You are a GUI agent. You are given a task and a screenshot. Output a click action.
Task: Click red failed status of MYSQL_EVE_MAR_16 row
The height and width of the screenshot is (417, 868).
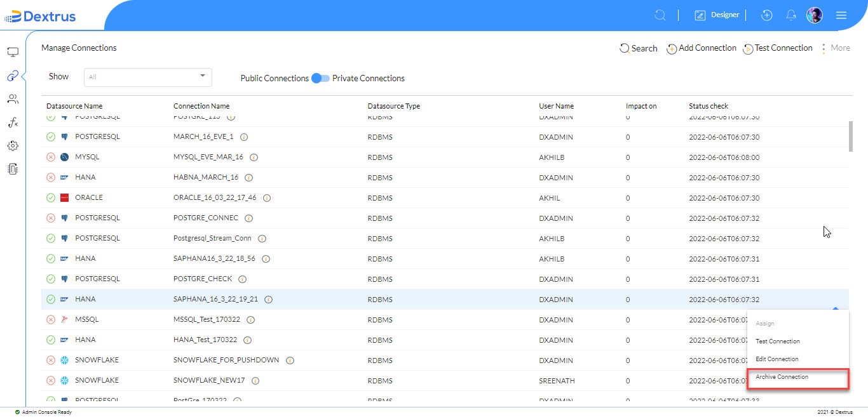click(x=51, y=157)
